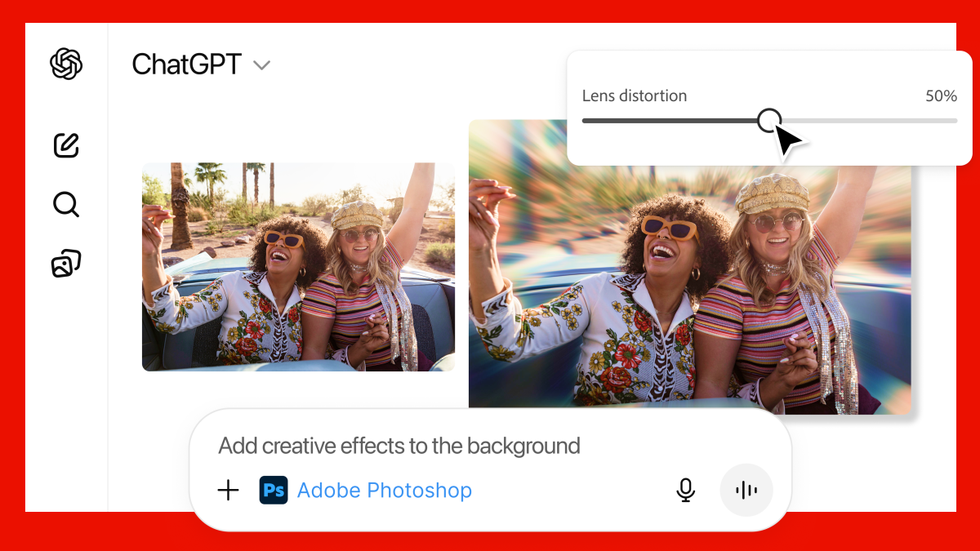The height and width of the screenshot is (551, 980).
Task: Click the OpenAI logo icon
Action: (x=65, y=64)
